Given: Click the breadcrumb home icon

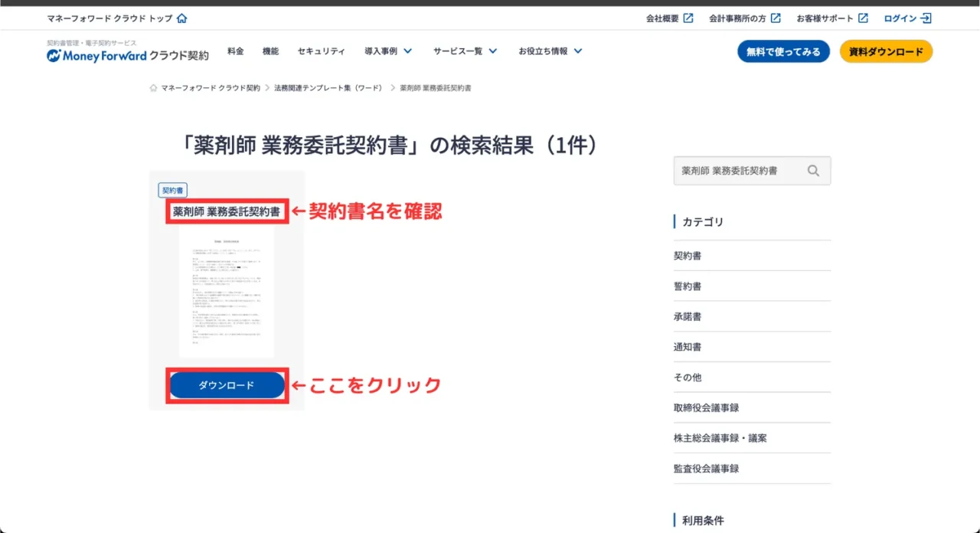Looking at the screenshot, I should [x=154, y=88].
